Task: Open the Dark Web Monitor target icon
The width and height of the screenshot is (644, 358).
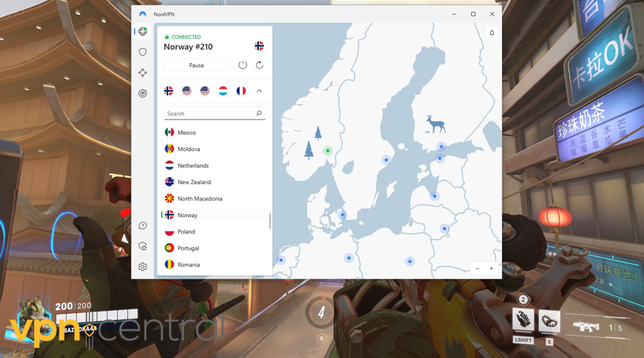Action: pos(142,93)
